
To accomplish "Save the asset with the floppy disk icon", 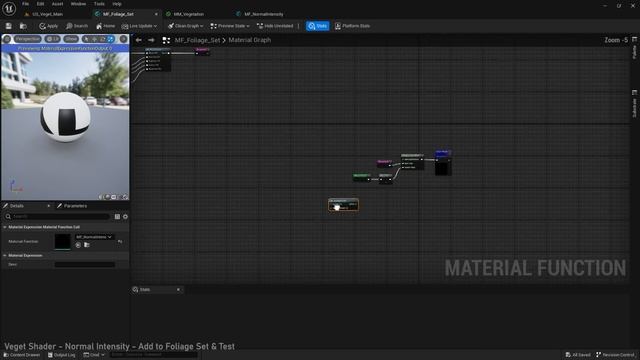I will [9, 26].
